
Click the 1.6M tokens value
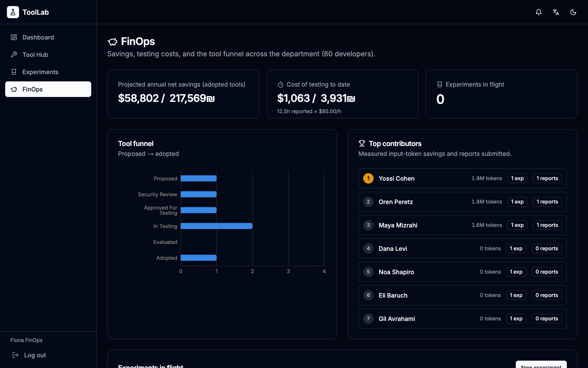pyautogui.click(x=487, y=225)
